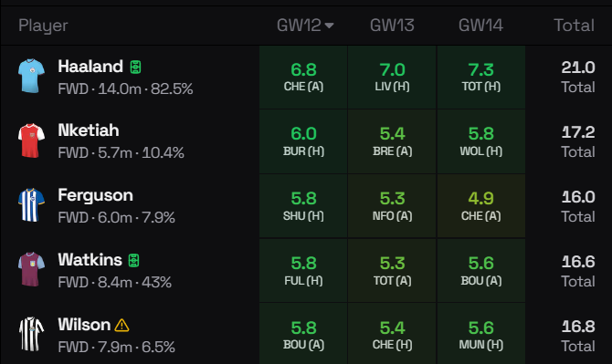Sort by the GW13 column header

[392, 26]
